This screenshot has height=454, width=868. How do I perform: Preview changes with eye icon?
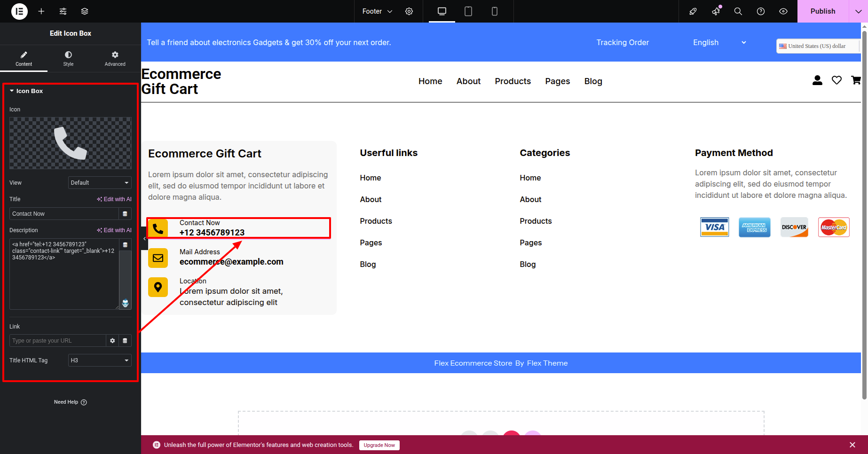click(x=783, y=11)
